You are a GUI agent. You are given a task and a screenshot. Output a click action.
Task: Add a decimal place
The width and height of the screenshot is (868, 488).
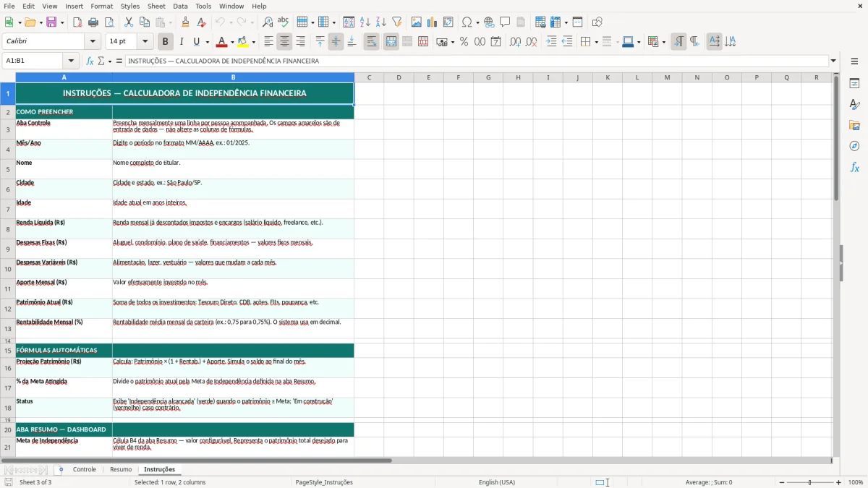515,42
